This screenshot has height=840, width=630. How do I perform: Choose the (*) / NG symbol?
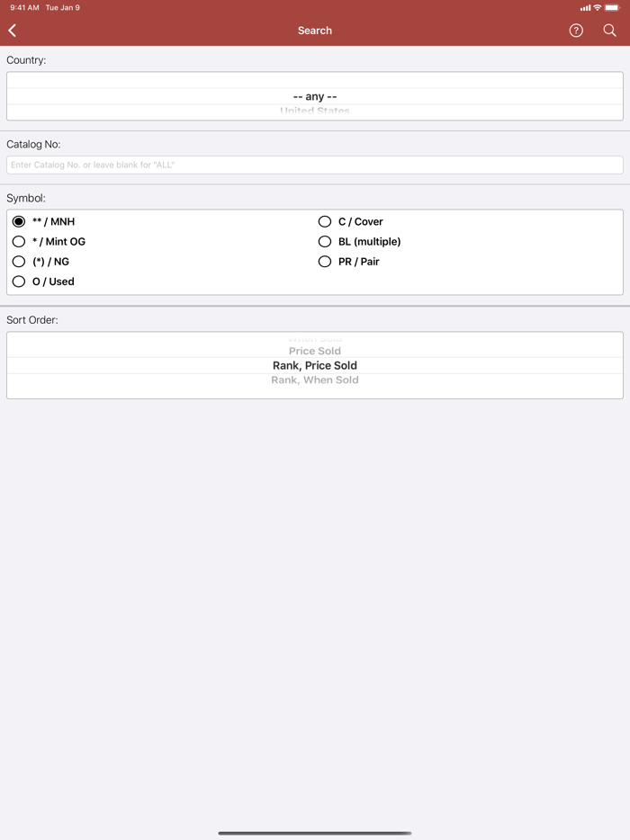19,262
